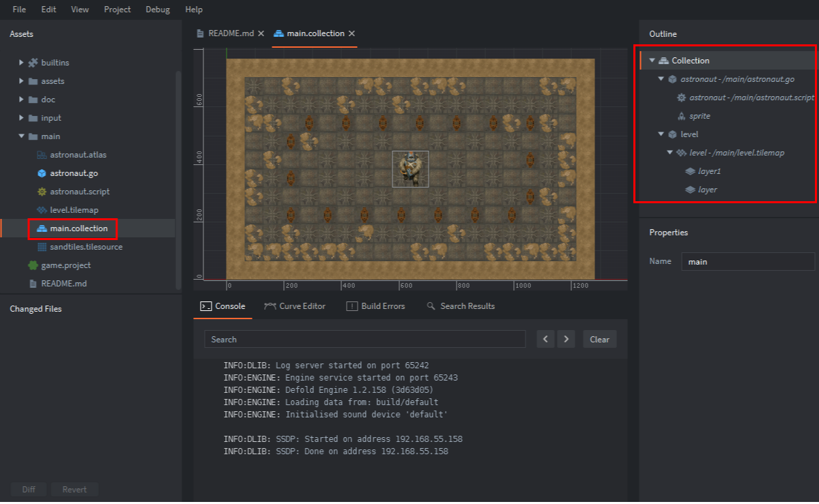Select the astronaut sprite in scene view
Image resolution: width=819 pixels, height=504 pixels.
coord(410,168)
